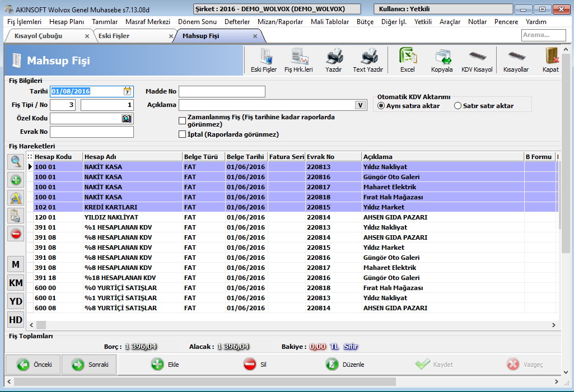Viewport: 574px width, 392px height.
Task: Open the Fiş İşlemleri menu
Action: coord(25,22)
